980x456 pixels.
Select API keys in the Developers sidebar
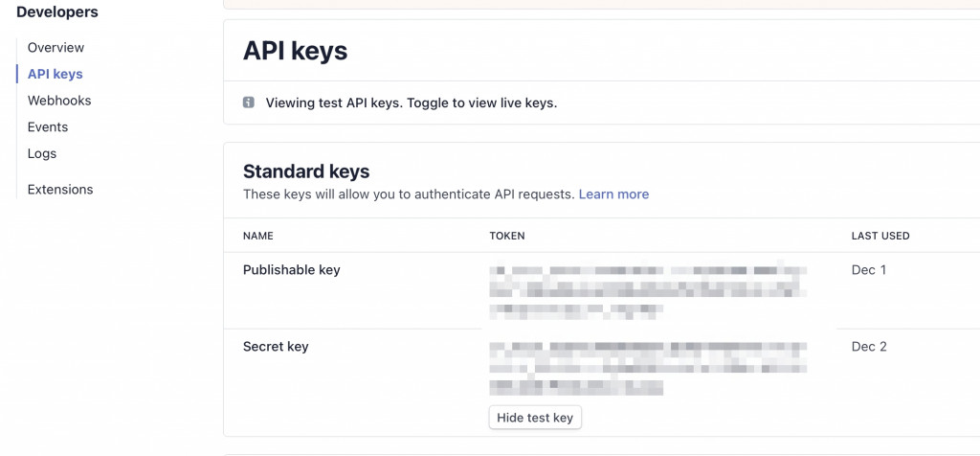(55, 74)
